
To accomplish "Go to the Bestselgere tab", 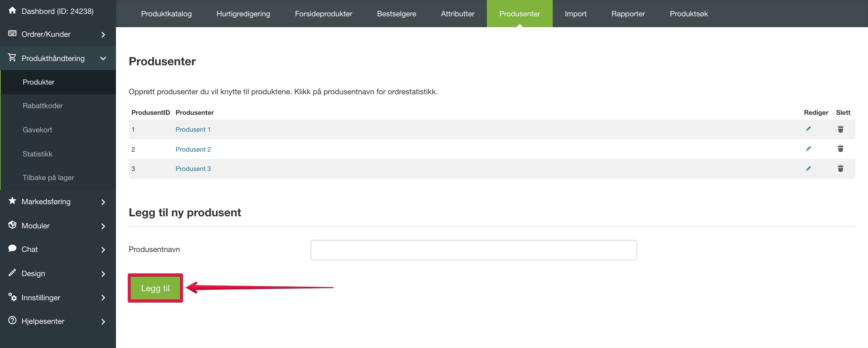I will click(x=396, y=14).
